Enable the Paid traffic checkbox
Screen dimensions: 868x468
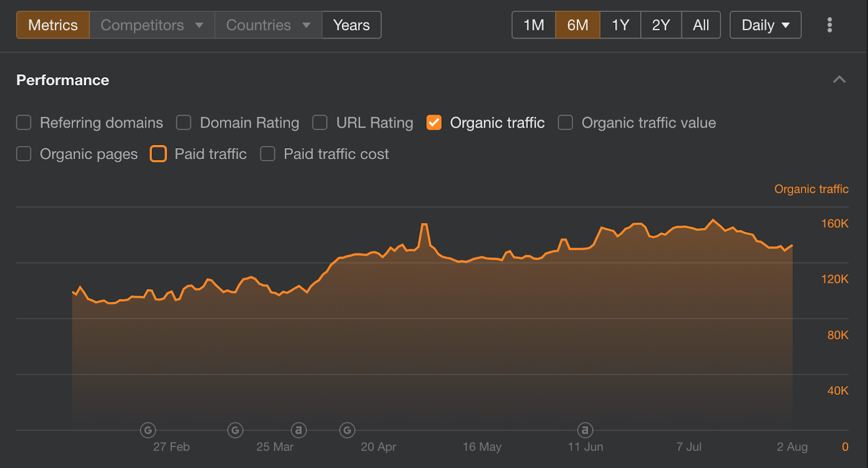coord(158,154)
